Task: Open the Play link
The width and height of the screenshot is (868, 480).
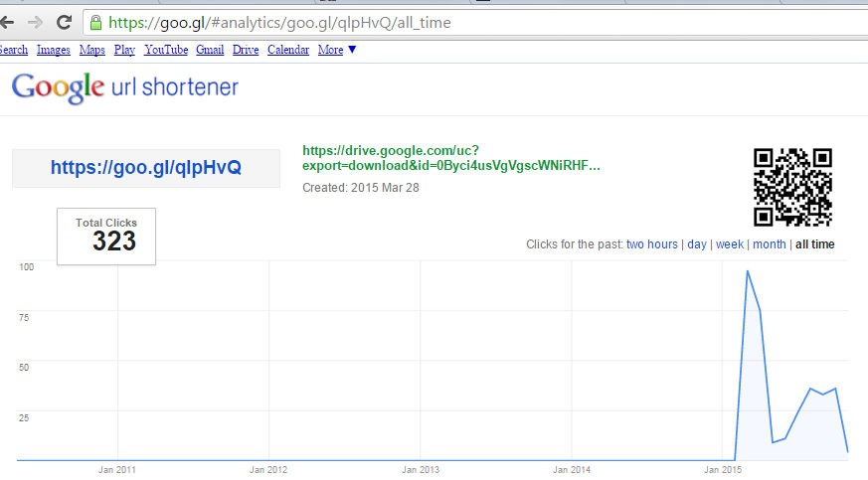Action: pyautogui.click(x=124, y=50)
